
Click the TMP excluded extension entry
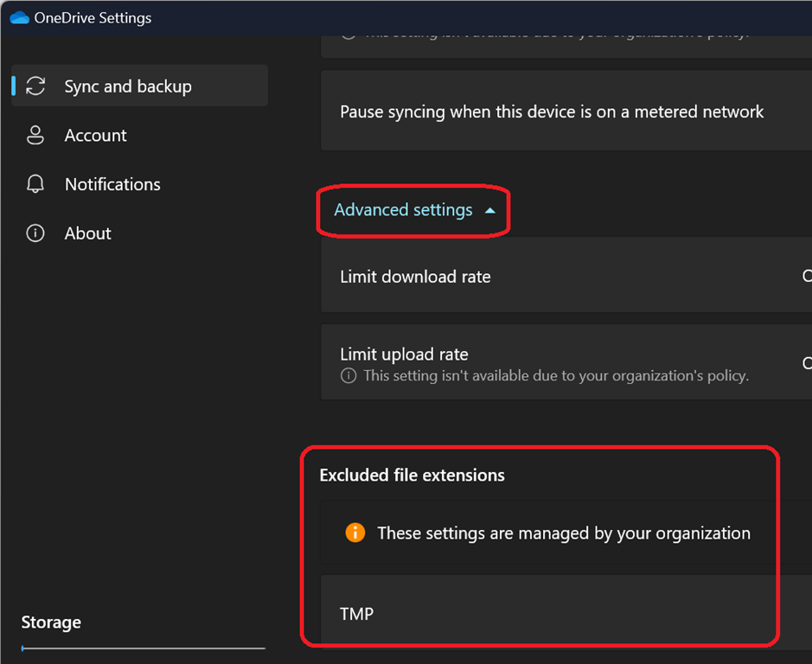click(356, 614)
